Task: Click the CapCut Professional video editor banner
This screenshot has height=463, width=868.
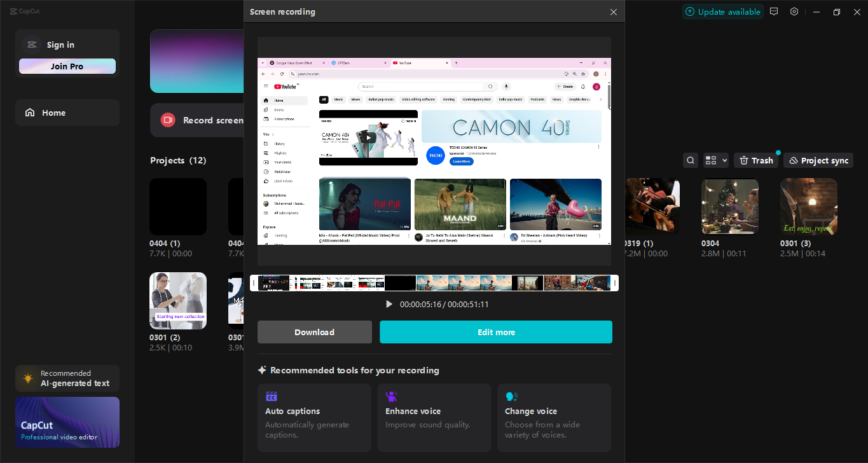Action: 67,422
